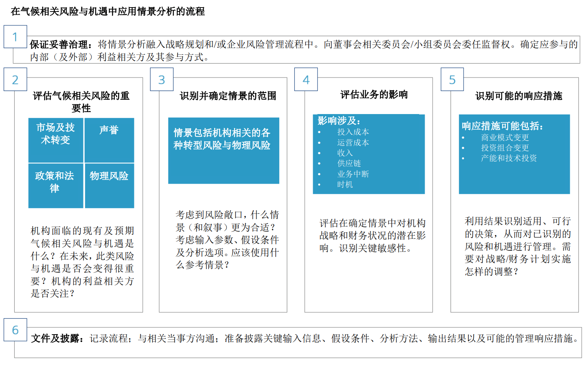
Task: Expand the 响应措施可能包括 blue panel
Action: (x=514, y=154)
